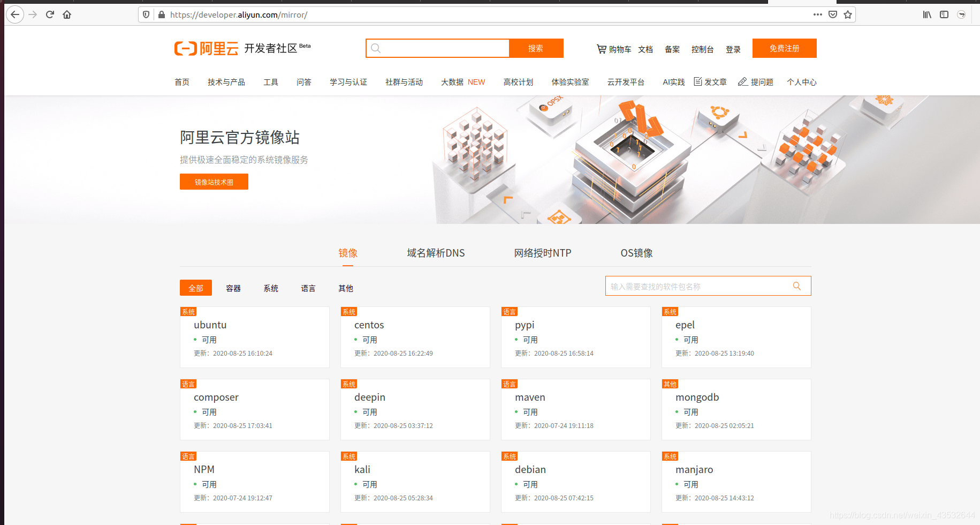Open the 文档 docs link

(645, 49)
